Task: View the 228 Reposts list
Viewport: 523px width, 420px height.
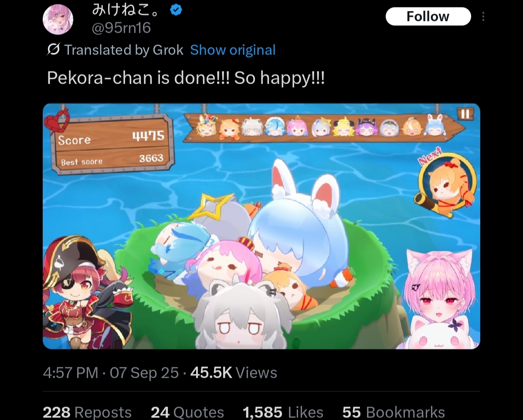Action: click(x=87, y=412)
